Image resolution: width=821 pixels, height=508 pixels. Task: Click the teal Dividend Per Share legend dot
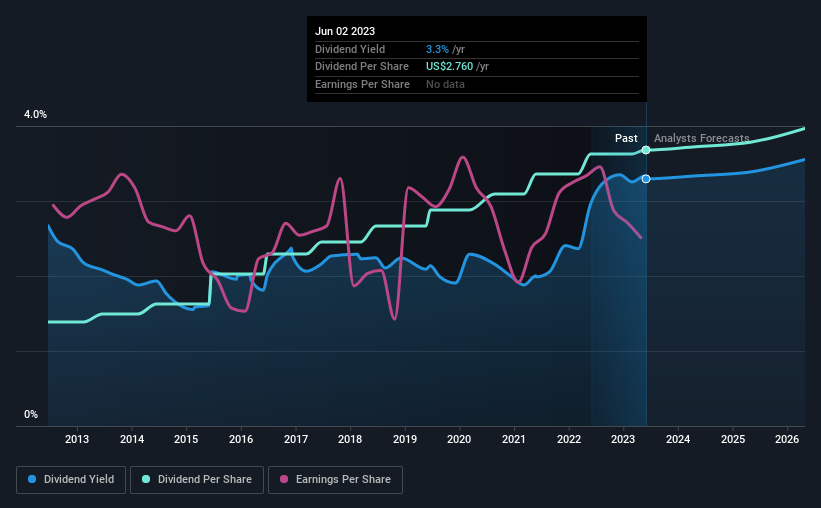coord(146,479)
